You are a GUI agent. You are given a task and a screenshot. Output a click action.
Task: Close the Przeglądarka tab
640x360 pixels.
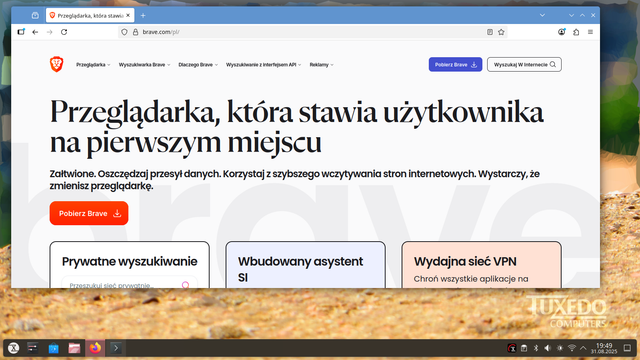128,16
